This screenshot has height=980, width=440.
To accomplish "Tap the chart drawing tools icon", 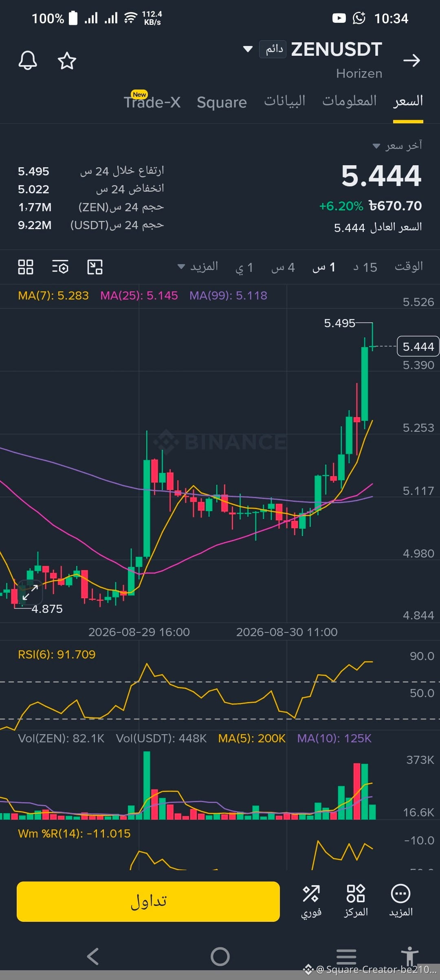I will pyautogui.click(x=95, y=267).
